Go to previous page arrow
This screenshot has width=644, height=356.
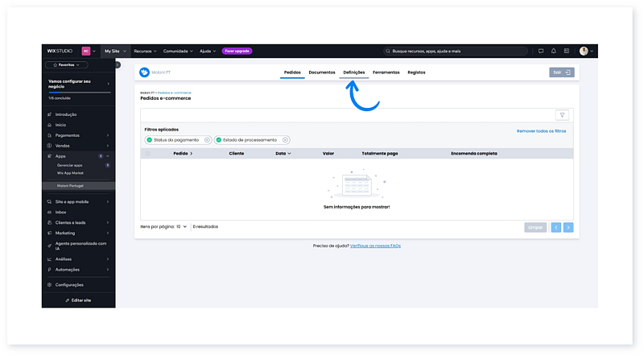(x=556, y=227)
